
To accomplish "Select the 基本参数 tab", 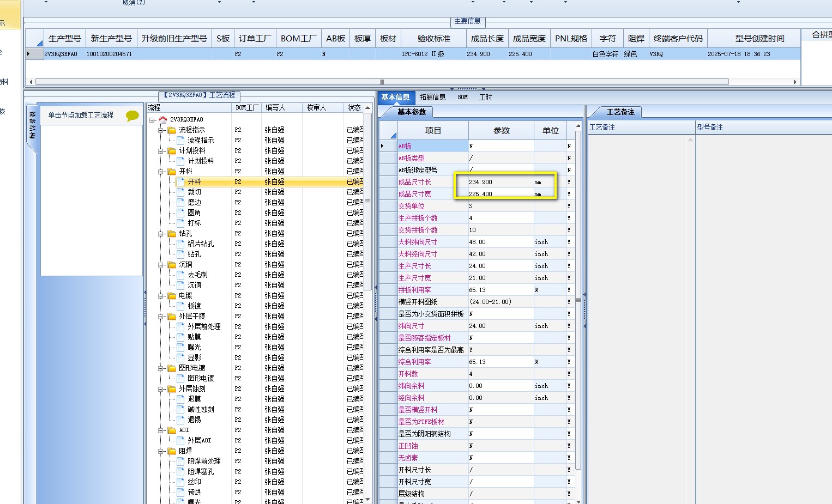I will tap(412, 112).
